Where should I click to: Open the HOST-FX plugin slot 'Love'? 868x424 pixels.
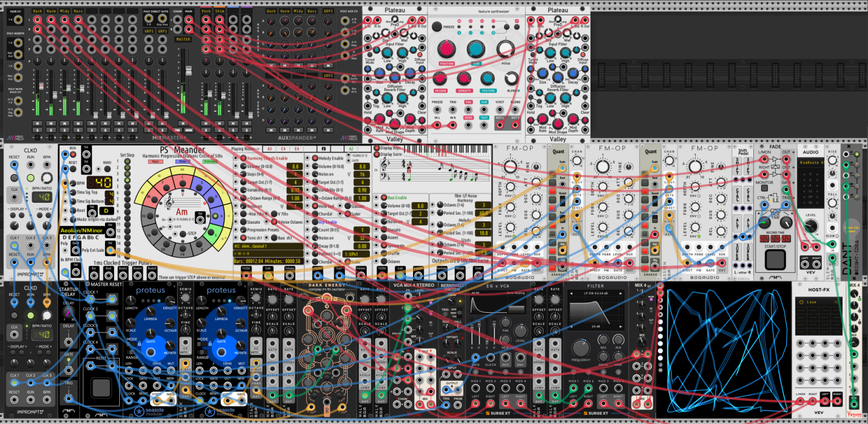(x=819, y=302)
